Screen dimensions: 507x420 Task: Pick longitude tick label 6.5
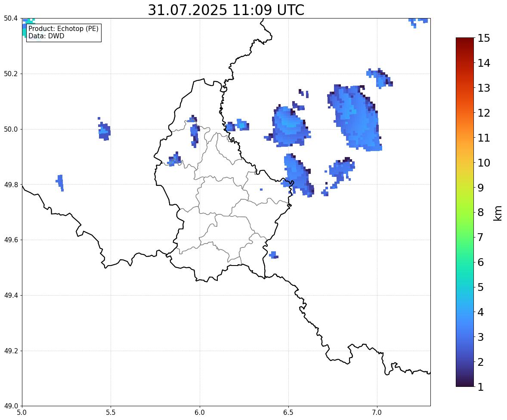tap(288, 413)
